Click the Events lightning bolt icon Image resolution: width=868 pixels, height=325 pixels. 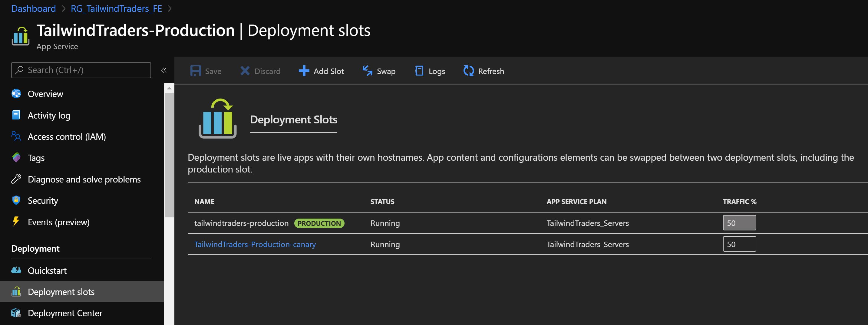point(16,221)
